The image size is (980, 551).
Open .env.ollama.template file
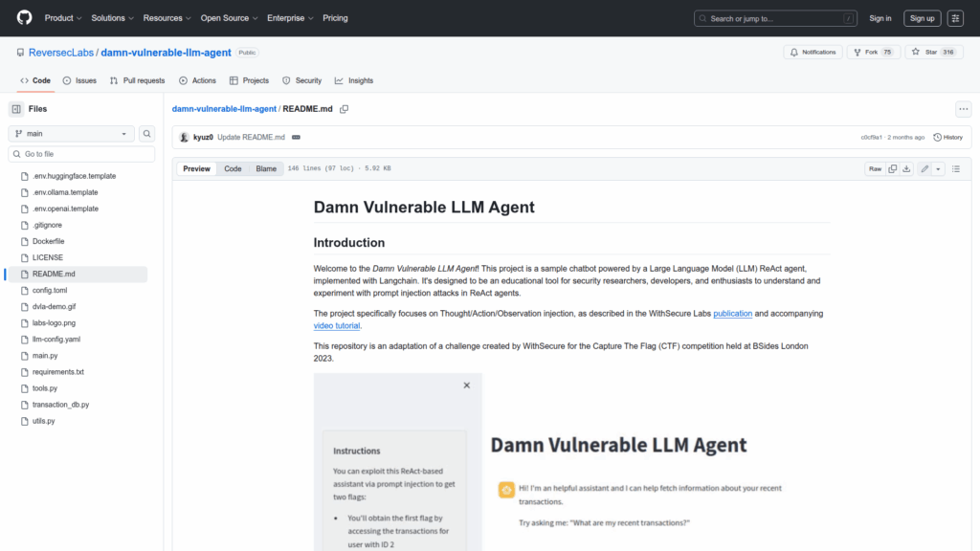point(65,192)
